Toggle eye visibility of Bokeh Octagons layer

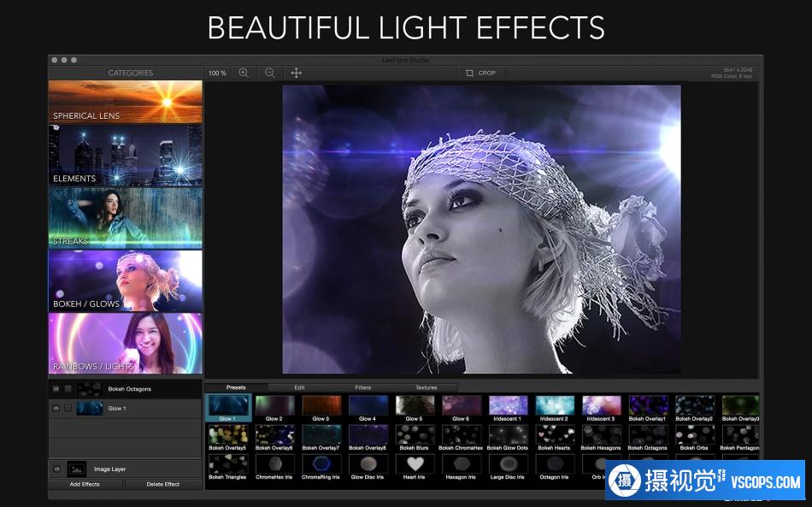(56, 389)
